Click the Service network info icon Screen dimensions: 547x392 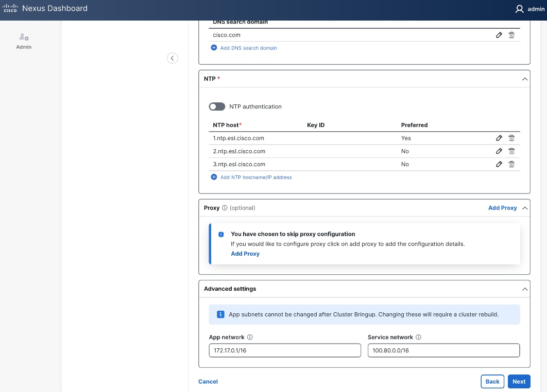coord(418,337)
